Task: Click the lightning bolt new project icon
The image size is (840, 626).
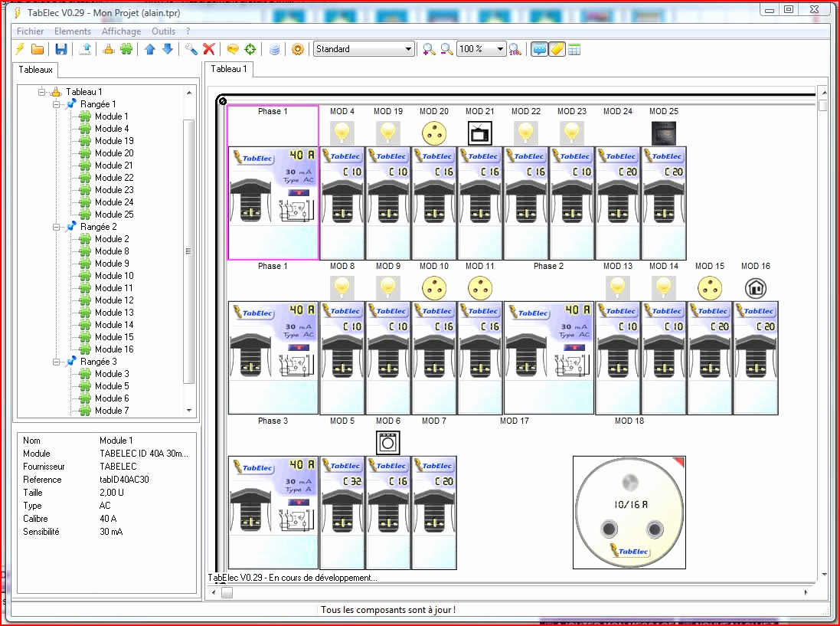Action: (x=20, y=49)
